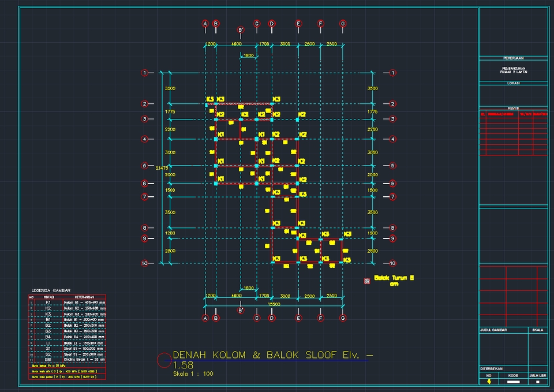Click grid bubble E along the bottom row
The image size is (554, 392).
click(x=298, y=317)
